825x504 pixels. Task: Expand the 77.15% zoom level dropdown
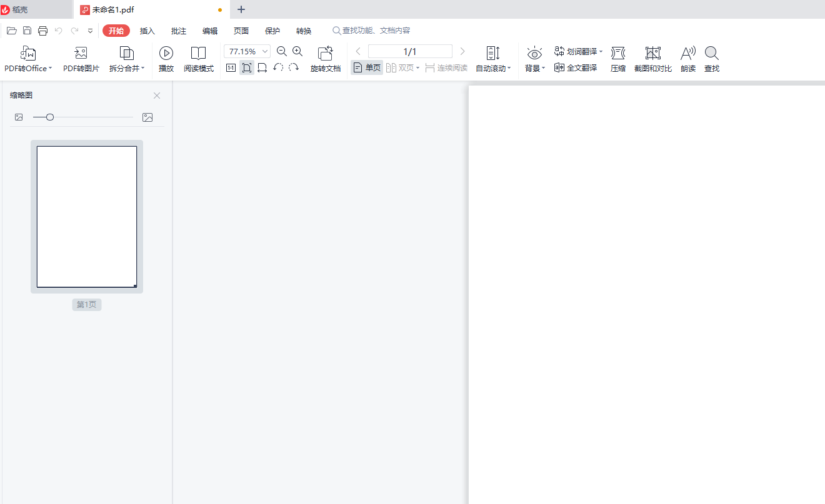(266, 52)
